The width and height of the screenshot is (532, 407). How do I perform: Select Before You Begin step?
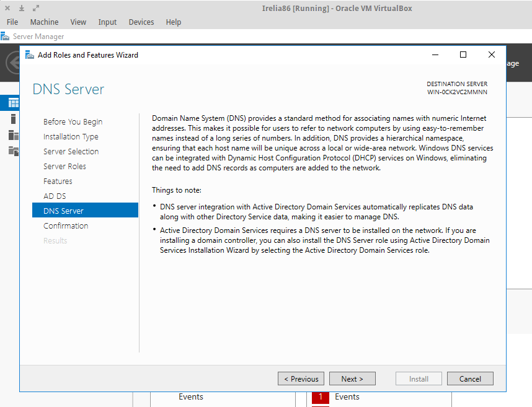click(x=73, y=121)
